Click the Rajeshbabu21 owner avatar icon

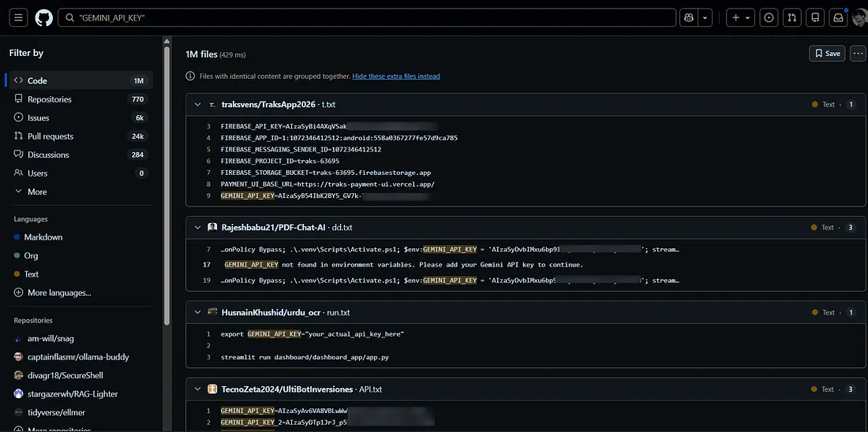coord(212,227)
